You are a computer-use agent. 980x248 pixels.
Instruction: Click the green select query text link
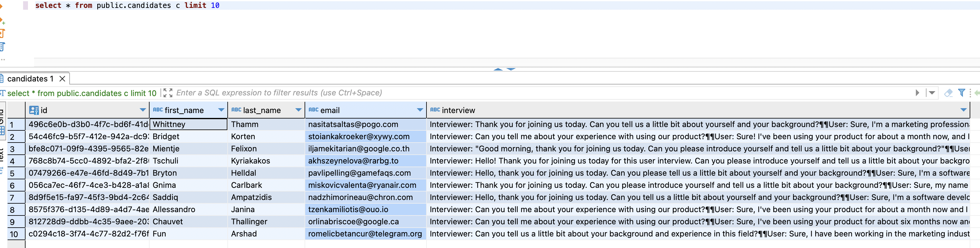coord(82,93)
